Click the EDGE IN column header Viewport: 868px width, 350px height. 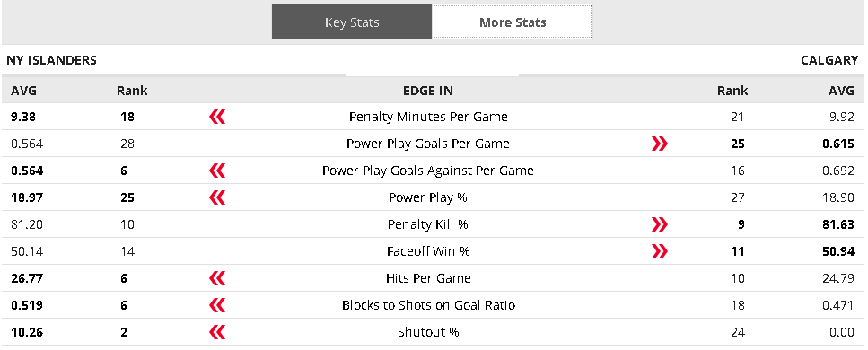click(x=428, y=91)
